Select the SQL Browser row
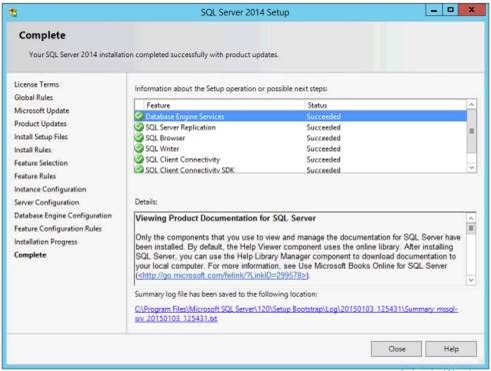 point(300,138)
